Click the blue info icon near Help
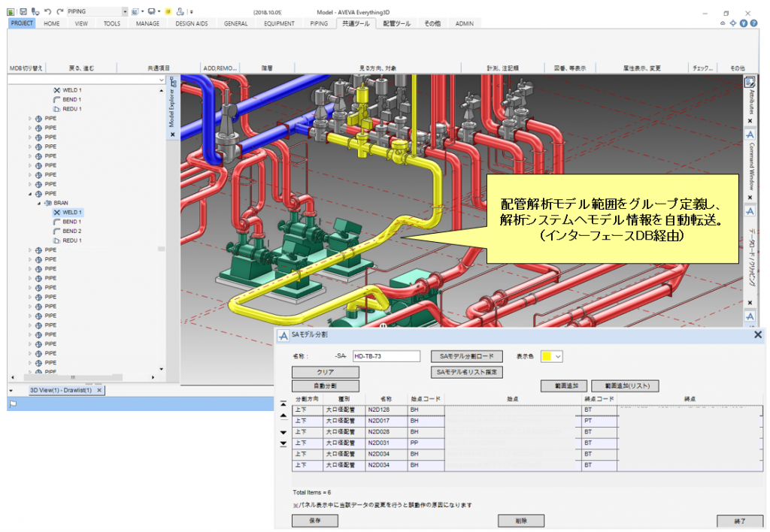 point(744,23)
